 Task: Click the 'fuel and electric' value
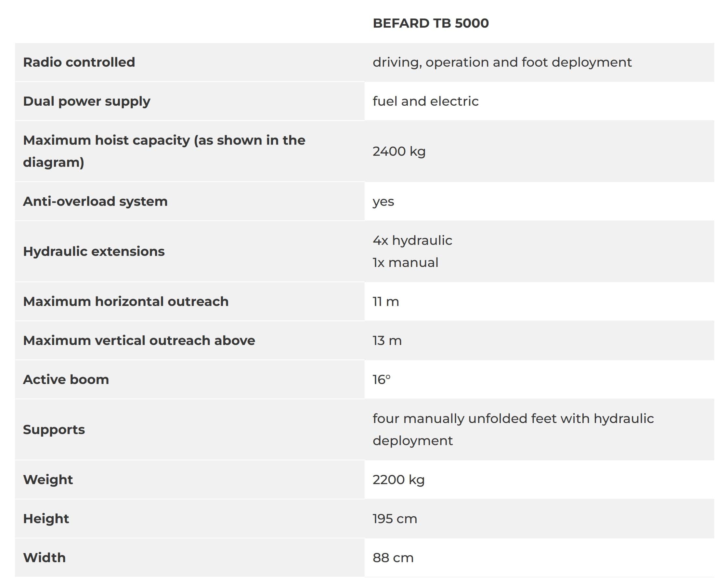(425, 101)
